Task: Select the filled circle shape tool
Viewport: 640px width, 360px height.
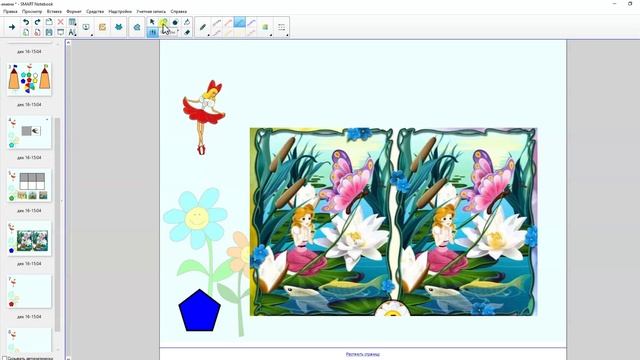Action: coord(175,22)
